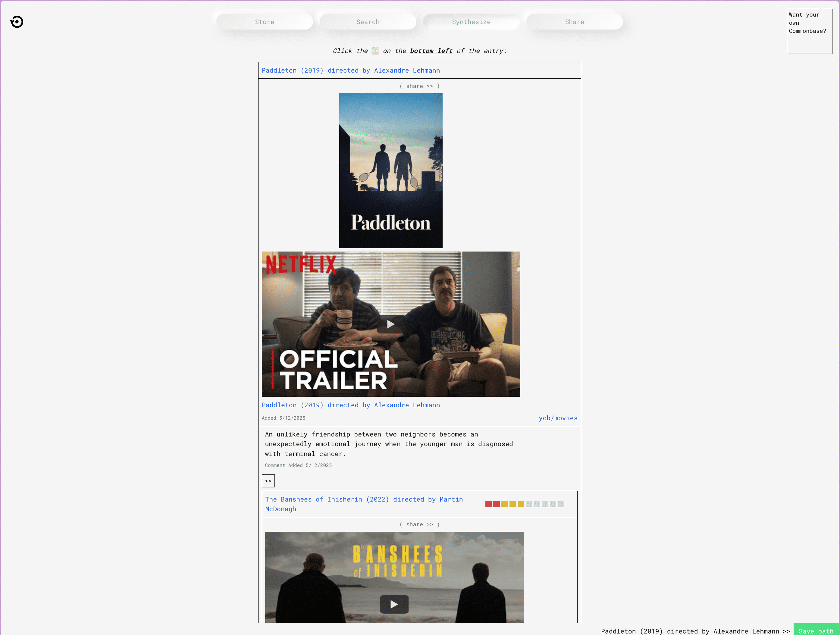
Task: Switch to the Synthesize tab
Action: pyautogui.click(x=471, y=22)
